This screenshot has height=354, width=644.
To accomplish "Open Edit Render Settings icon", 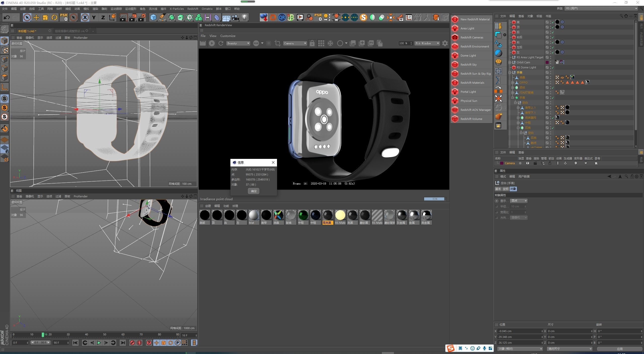I will tap(142, 17).
